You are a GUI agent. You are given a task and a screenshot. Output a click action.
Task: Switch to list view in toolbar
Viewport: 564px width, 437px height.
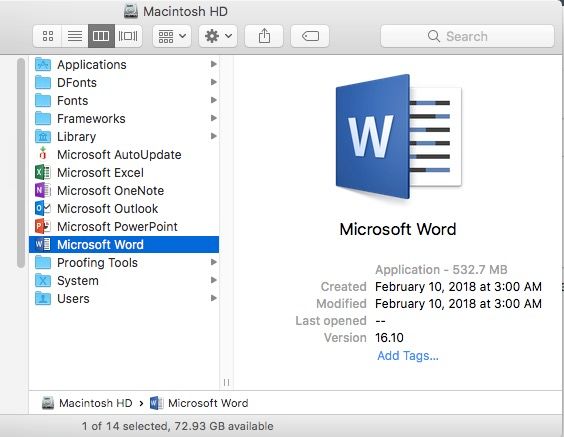[75, 36]
